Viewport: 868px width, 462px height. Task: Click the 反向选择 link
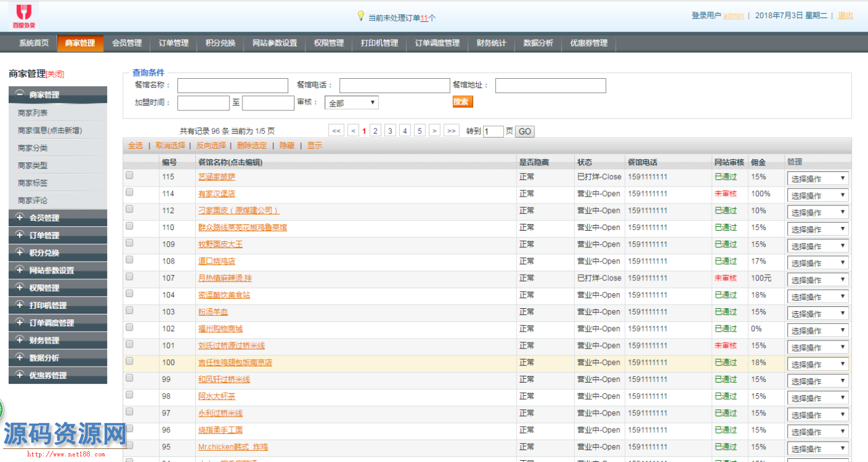click(211, 146)
